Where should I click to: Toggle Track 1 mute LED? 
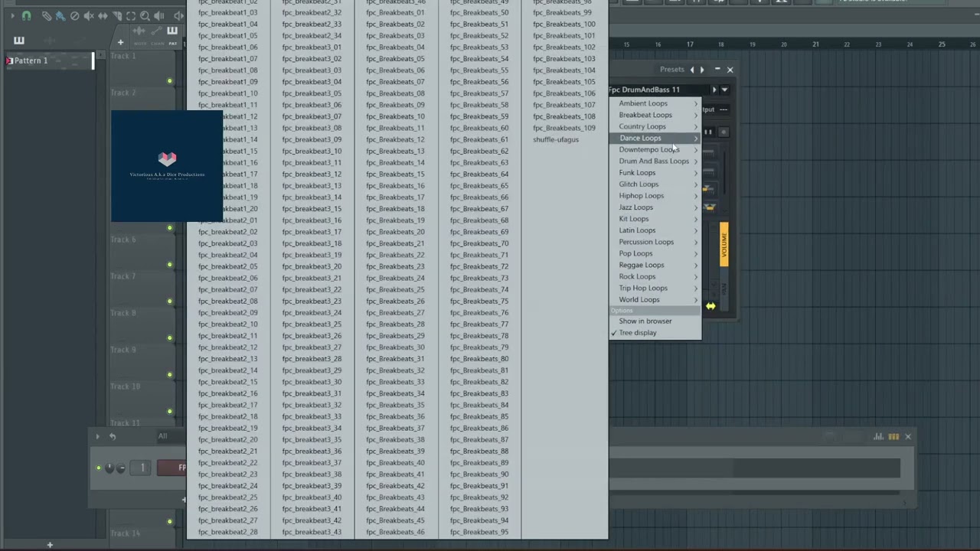coord(170,80)
